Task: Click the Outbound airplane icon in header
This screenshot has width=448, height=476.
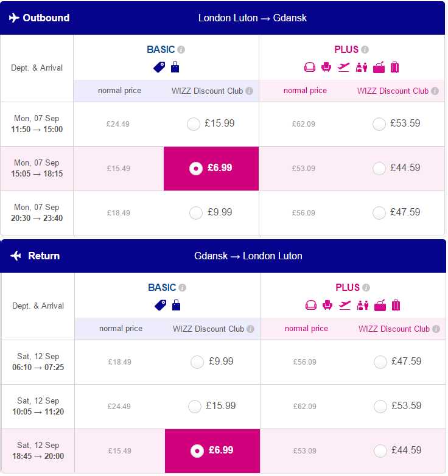Action: pyautogui.click(x=14, y=18)
